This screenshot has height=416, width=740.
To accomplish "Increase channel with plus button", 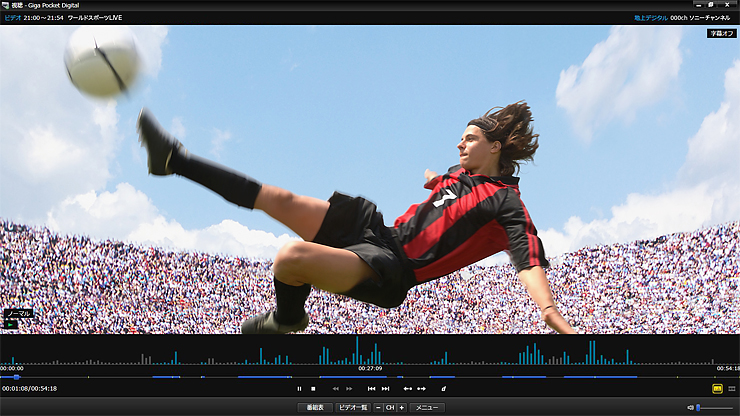I will pyautogui.click(x=402, y=408).
